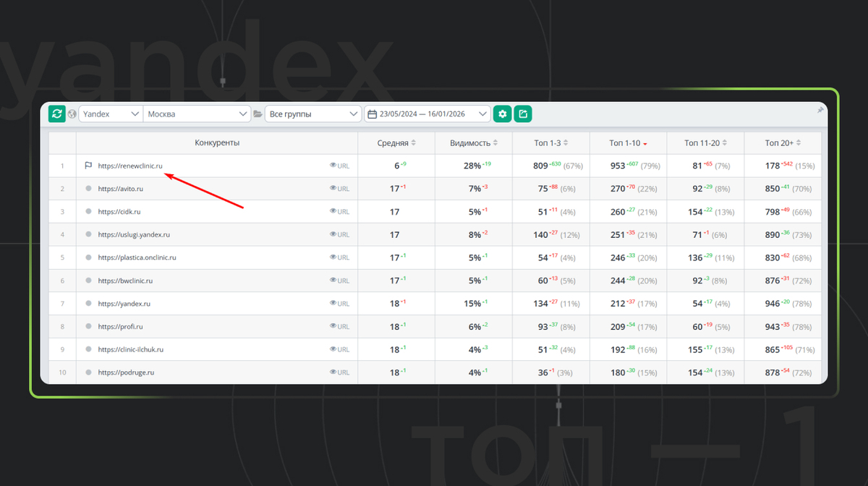This screenshot has height=486, width=868.
Task: Click the flag icon next to renewclinic.ru
Action: tap(88, 166)
